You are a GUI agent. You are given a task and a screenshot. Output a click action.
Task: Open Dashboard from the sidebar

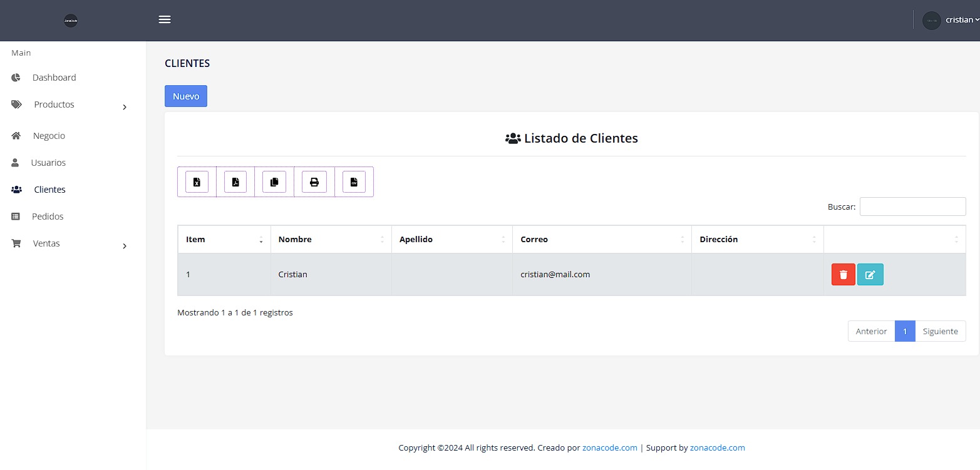(x=54, y=78)
